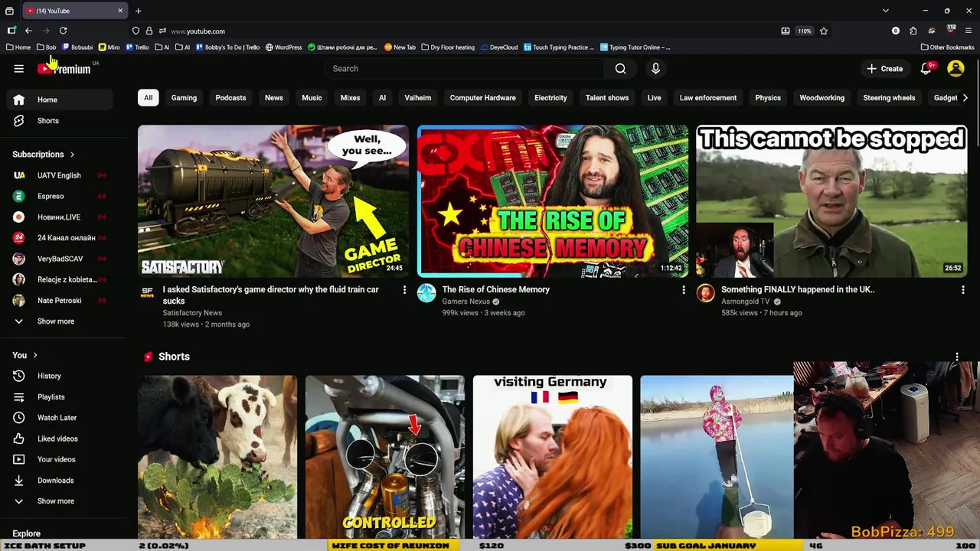Viewport: 980px width, 551px height.
Task: Open the Gamers Nexus channel name link
Action: coord(465,302)
